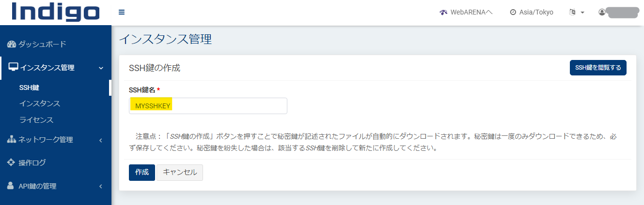Click the dashboard gauge icon
644x205 pixels.
(12, 44)
